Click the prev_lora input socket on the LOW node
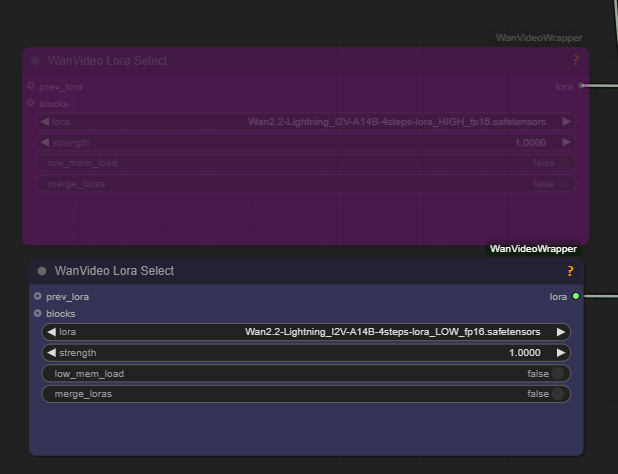618x474 pixels. click(37, 296)
